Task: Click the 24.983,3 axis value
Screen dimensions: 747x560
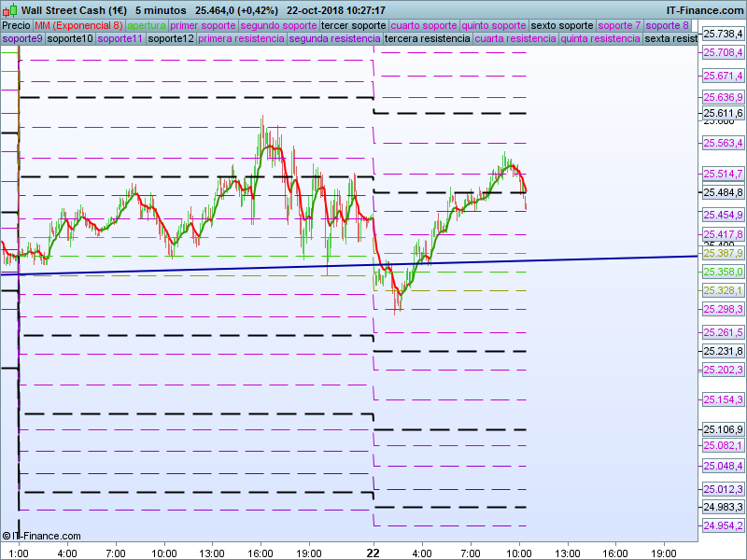Action: tap(723, 507)
